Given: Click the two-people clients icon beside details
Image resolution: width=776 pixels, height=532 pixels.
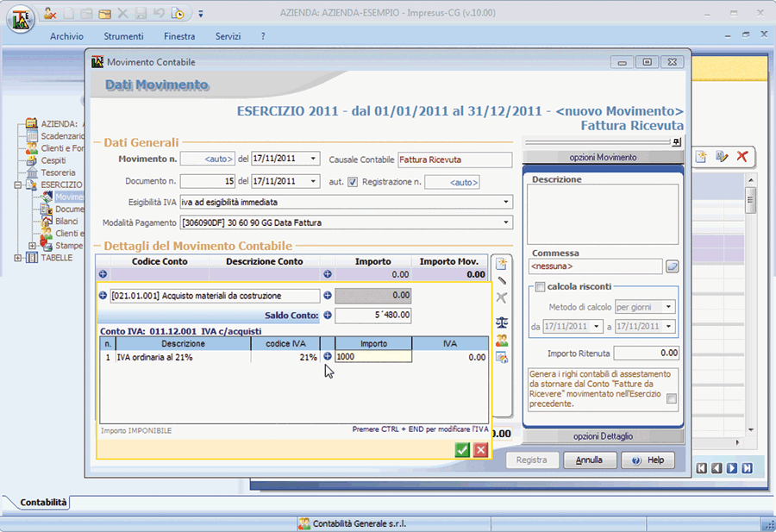Looking at the screenshot, I should pyautogui.click(x=502, y=340).
